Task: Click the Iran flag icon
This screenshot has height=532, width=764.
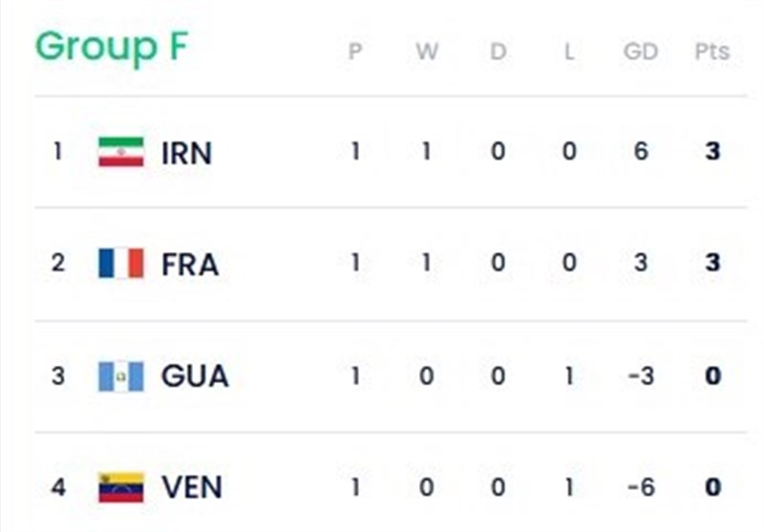Action: pos(121,152)
